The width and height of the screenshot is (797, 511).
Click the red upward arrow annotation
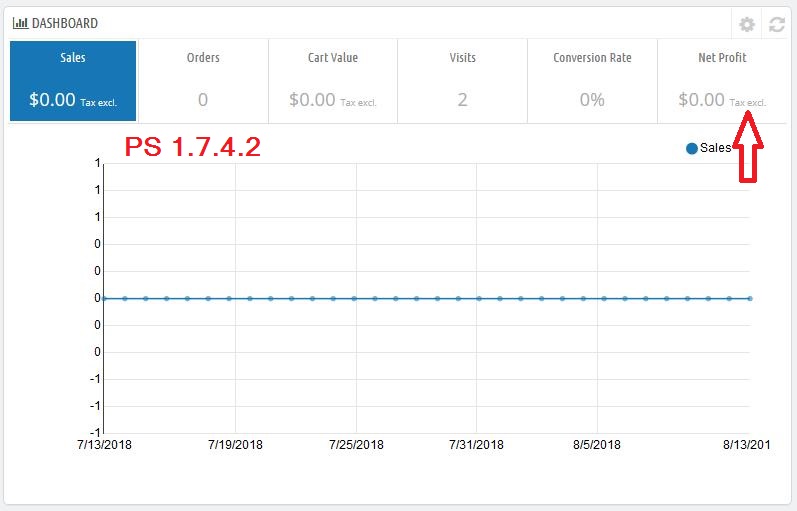pos(750,148)
